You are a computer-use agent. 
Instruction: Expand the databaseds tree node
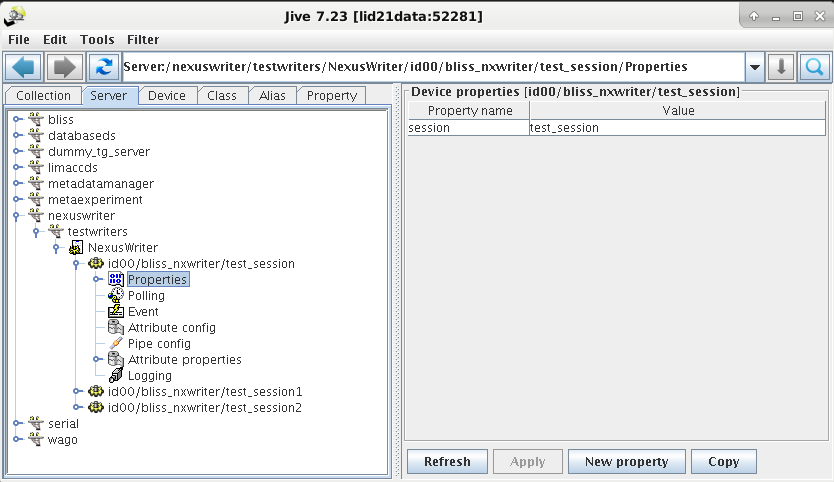point(16,136)
